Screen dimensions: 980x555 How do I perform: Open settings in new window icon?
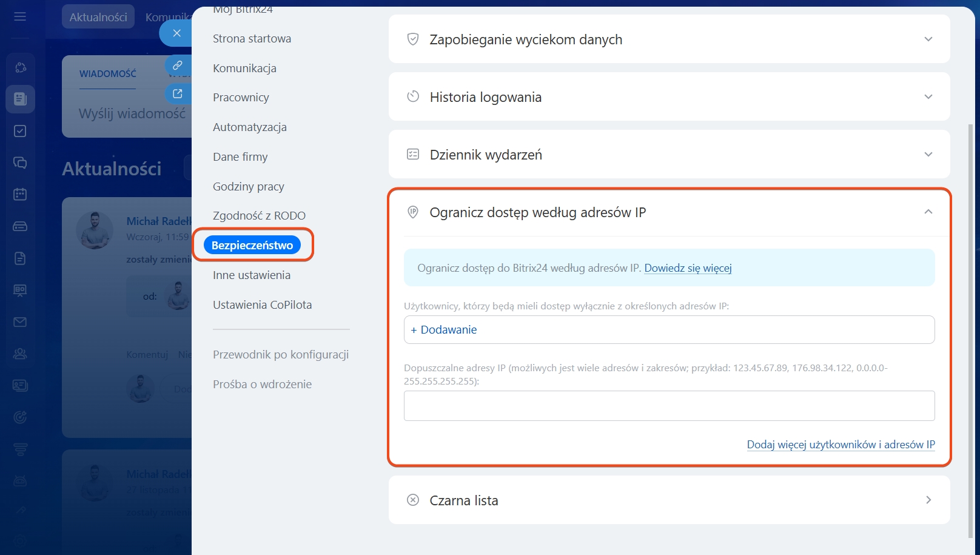[177, 93]
